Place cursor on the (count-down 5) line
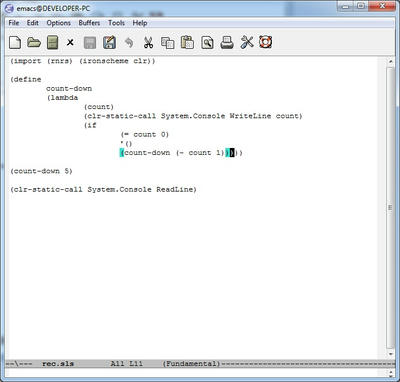The image size is (400, 382). point(41,171)
